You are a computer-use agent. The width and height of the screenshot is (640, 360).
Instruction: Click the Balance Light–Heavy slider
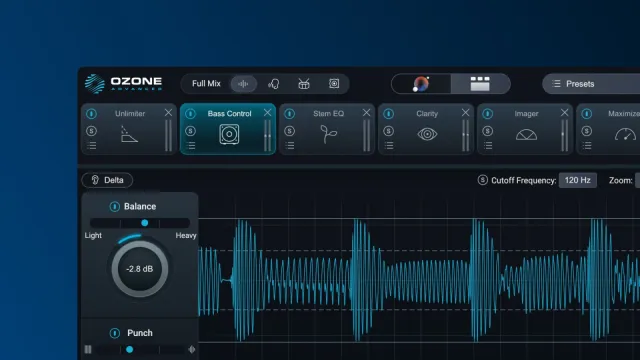[140, 223]
